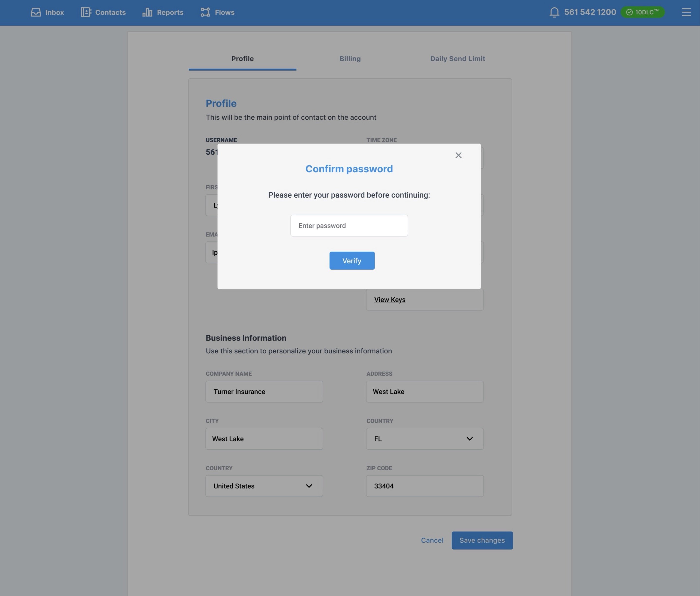Click the Zip Code field
The width and height of the screenshot is (700, 596).
[x=425, y=486]
